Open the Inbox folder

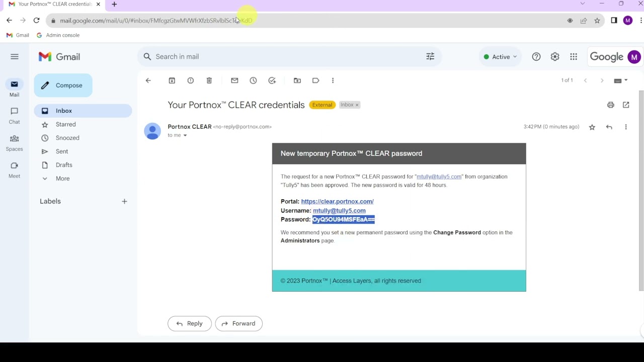pyautogui.click(x=83, y=111)
